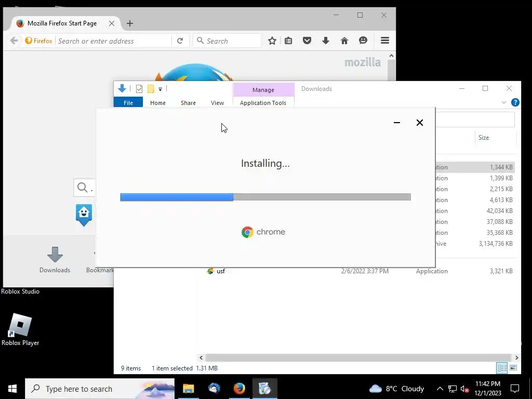This screenshot has width=532, height=399.
Task: Show hidden system tray icons
Action: (440, 389)
